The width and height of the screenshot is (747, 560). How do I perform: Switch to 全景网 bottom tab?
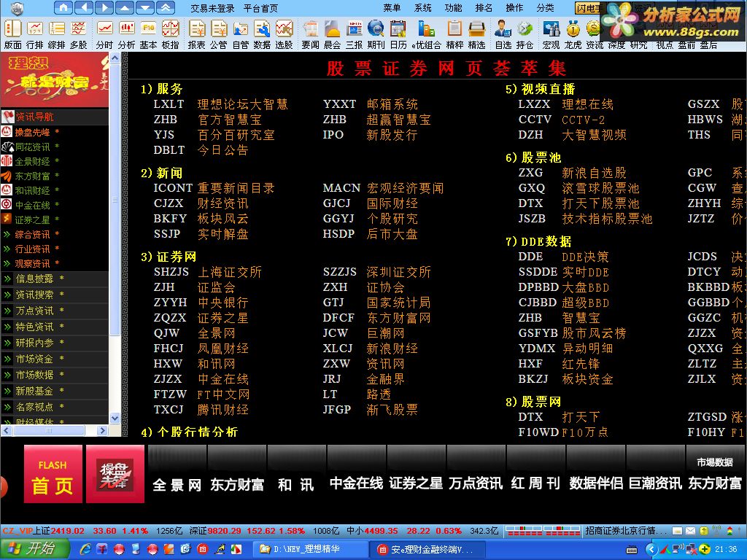click(x=177, y=474)
